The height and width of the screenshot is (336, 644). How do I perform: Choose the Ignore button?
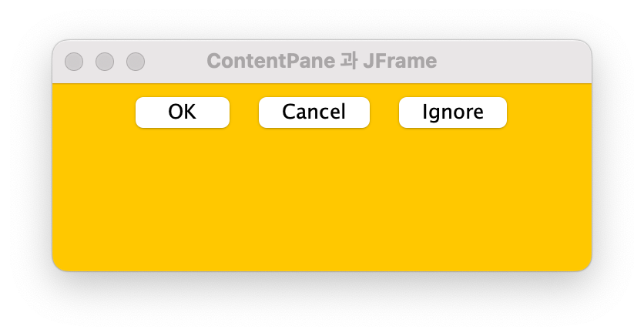(x=453, y=113)
